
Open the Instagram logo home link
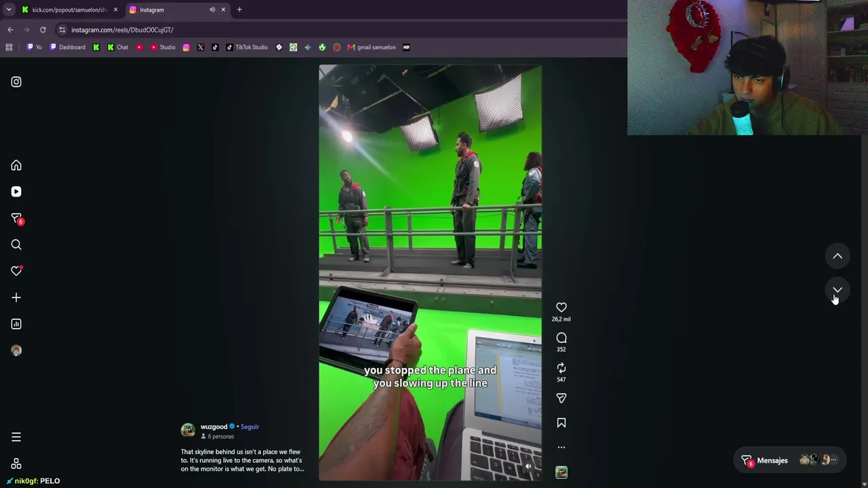pos(16,82)
